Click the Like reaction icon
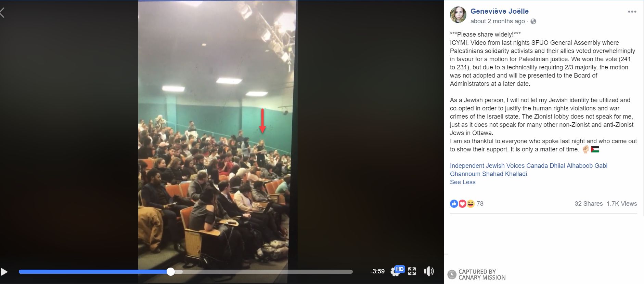Image resolution: width=644 pixels, height=284 pixels. pos(454,204)
